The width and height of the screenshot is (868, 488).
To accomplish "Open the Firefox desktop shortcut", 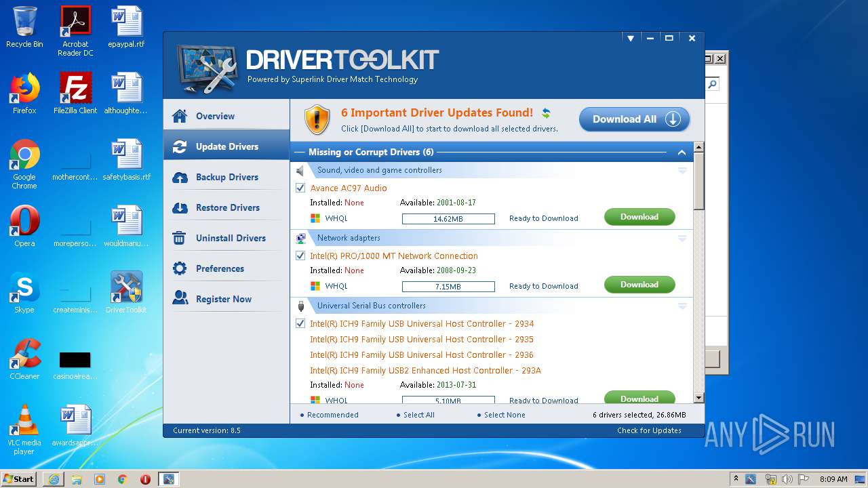I will (x=24, y=94).
